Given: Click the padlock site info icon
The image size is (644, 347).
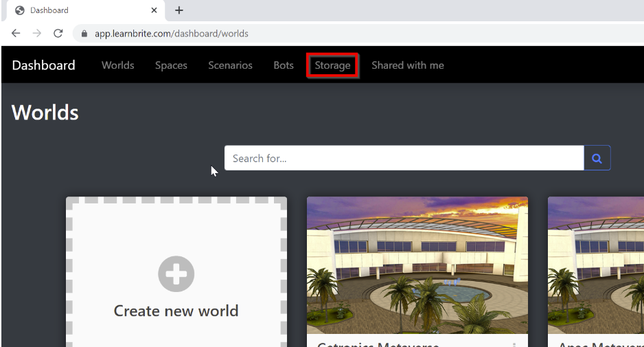Looking at the screenshot, I should (x=84, y=34).
